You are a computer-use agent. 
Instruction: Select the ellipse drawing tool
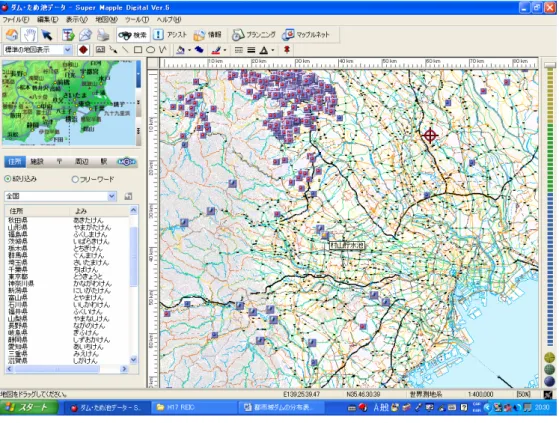pos(150,50)
